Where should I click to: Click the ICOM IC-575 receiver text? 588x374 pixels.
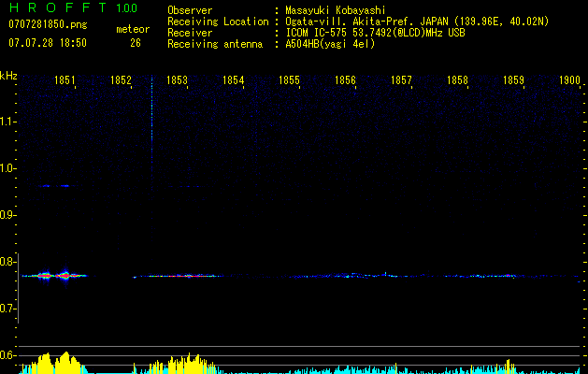pos(375,33)
